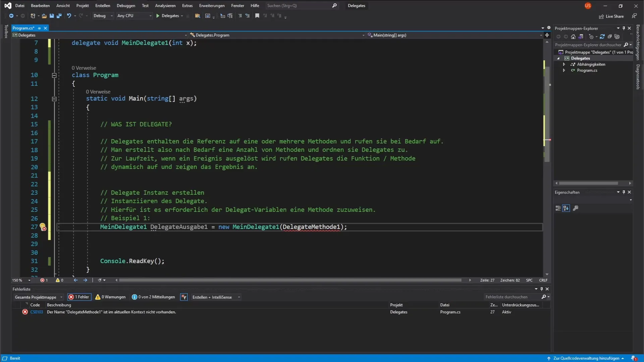Toggle the 1 Fehler filter in Fehlerliste
The height and width of the screenshot is (362, 644).
[79, 297]
